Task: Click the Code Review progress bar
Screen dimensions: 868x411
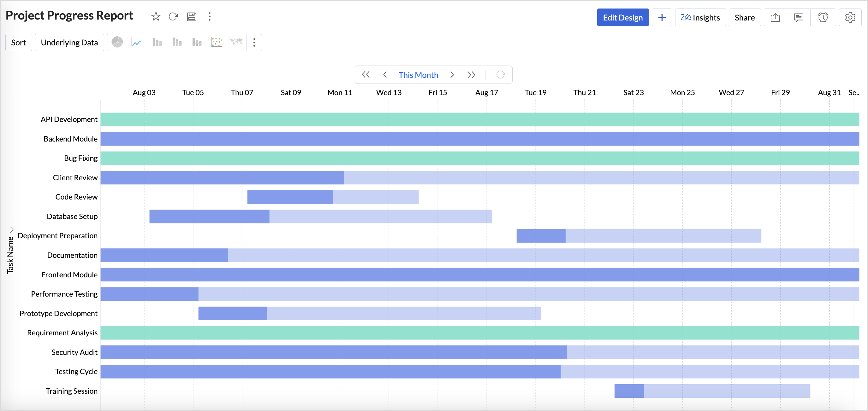Action: point(290,197)
